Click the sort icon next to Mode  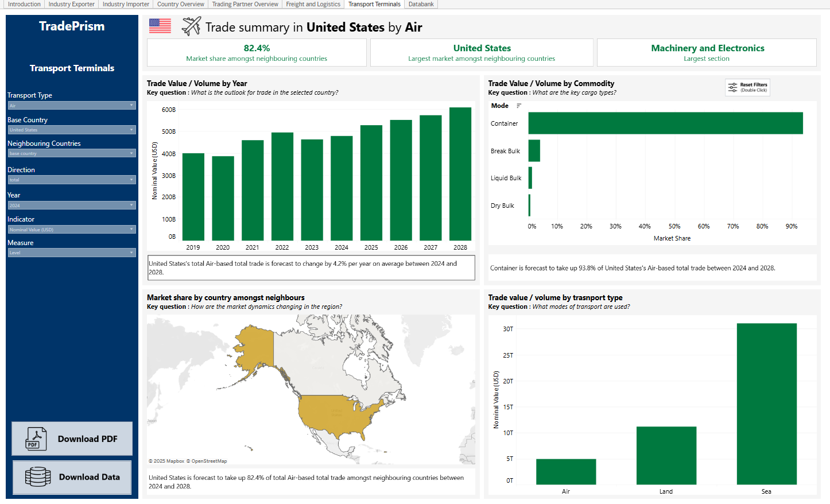[519, 106]
